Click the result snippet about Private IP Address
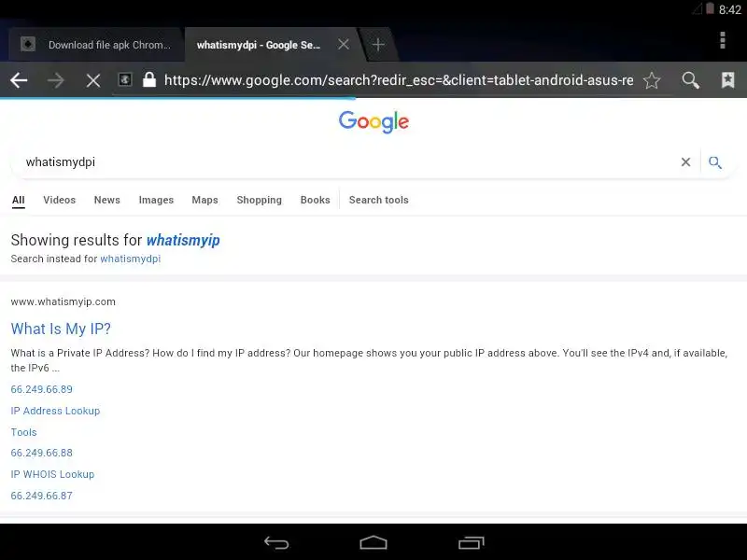This screenshot has width=747, height=560. click(x=369, y=360)
